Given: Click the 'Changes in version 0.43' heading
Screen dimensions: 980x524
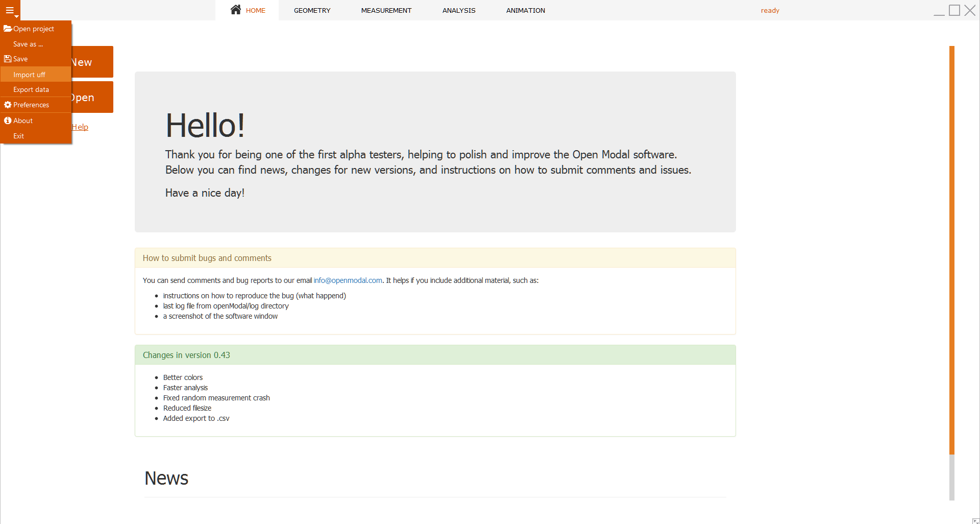Looking at the screenshot, I should pos(186,355).
